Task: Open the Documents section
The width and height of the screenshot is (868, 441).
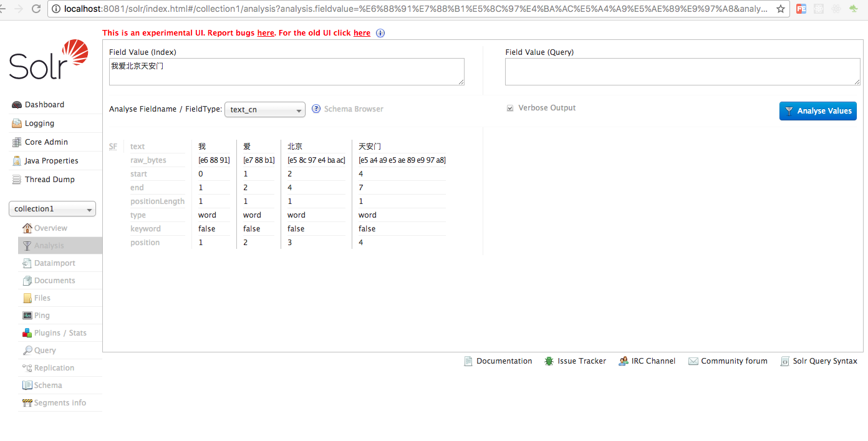Action: (55, 281)
